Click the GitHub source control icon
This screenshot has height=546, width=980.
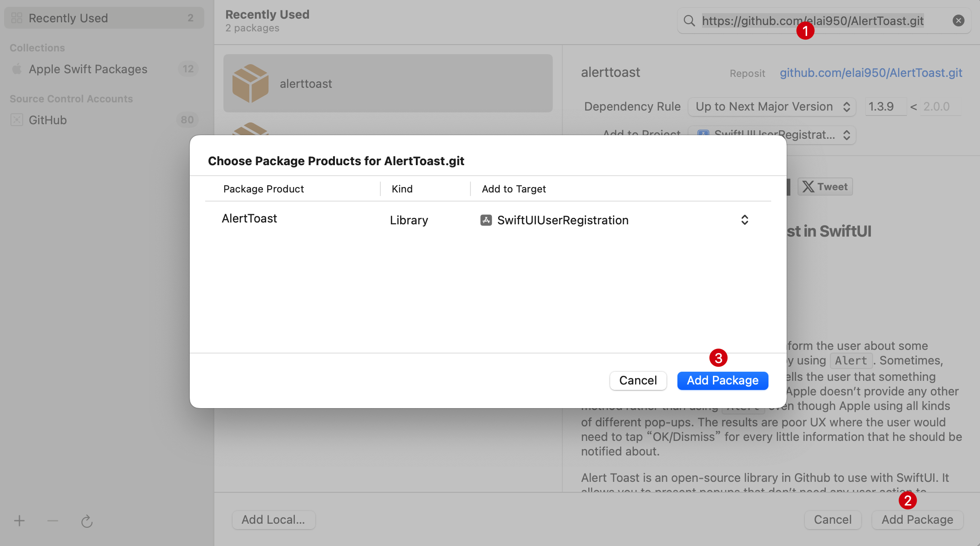(16, 120)
